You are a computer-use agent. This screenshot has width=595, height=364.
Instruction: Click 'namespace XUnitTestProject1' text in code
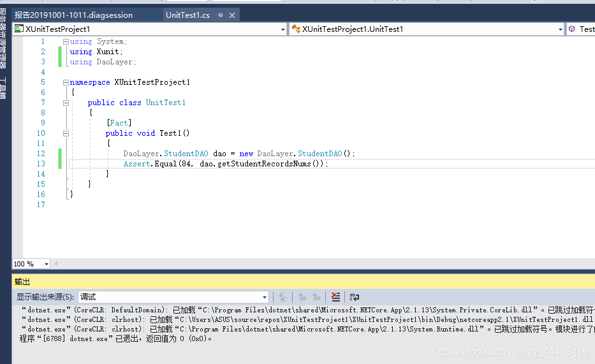tap(129, 82)
